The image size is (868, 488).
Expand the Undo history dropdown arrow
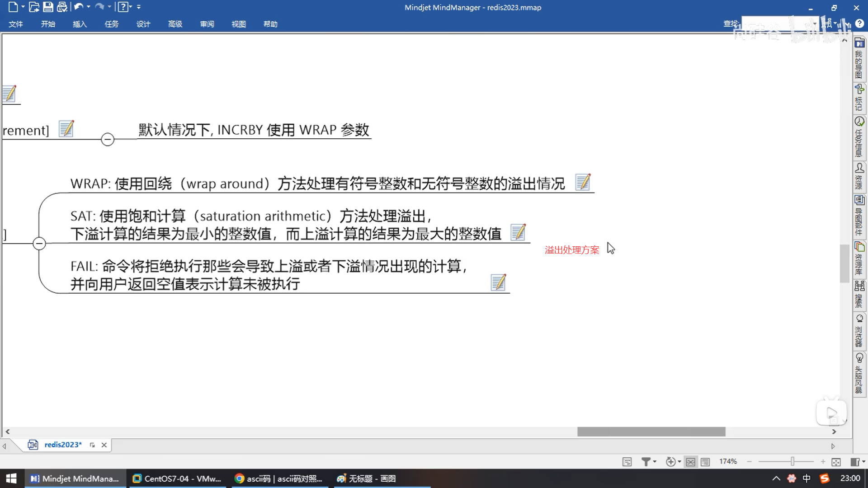(x=88, y=7)
